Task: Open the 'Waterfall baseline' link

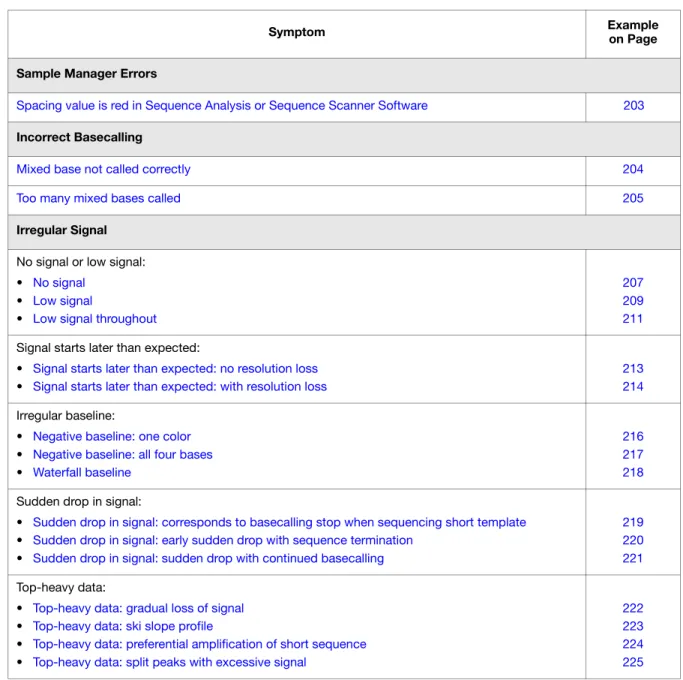Action: (82, 473)
